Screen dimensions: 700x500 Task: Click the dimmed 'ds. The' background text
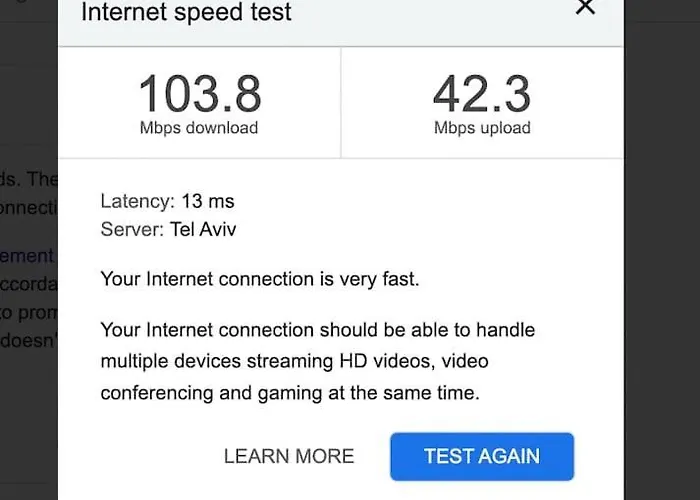tap(30, 179)
